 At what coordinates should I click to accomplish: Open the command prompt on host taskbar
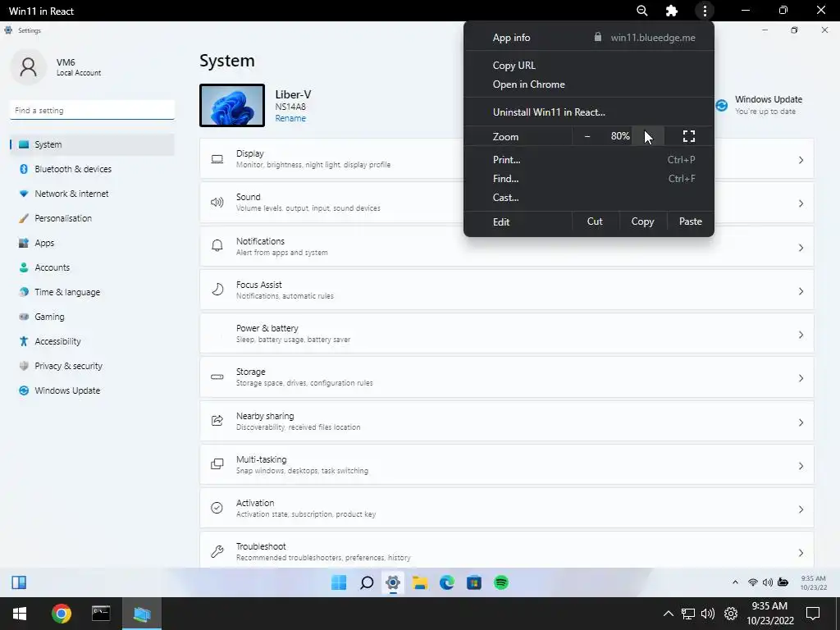[101, 614]
